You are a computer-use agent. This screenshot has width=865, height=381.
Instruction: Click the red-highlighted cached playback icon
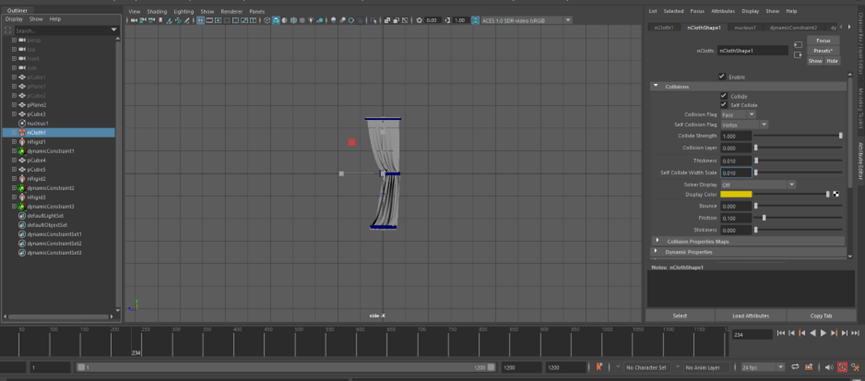tap(842, 367)
